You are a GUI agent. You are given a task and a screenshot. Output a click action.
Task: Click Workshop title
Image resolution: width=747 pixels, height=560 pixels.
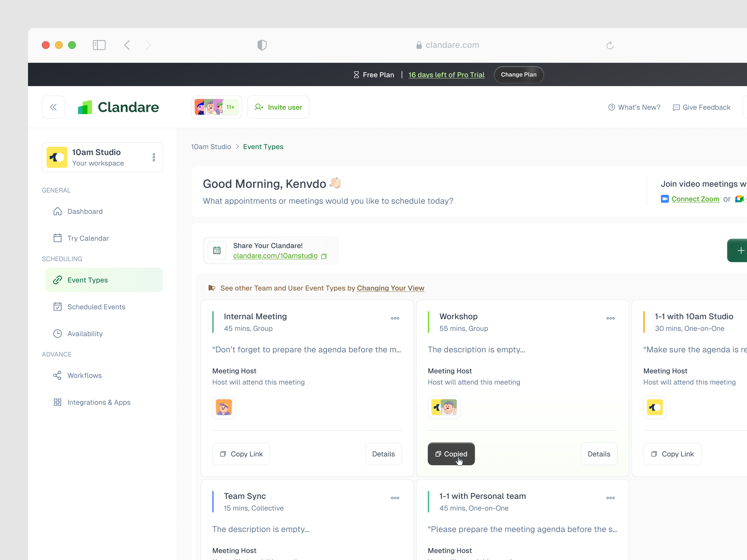(x=459, y=317)
